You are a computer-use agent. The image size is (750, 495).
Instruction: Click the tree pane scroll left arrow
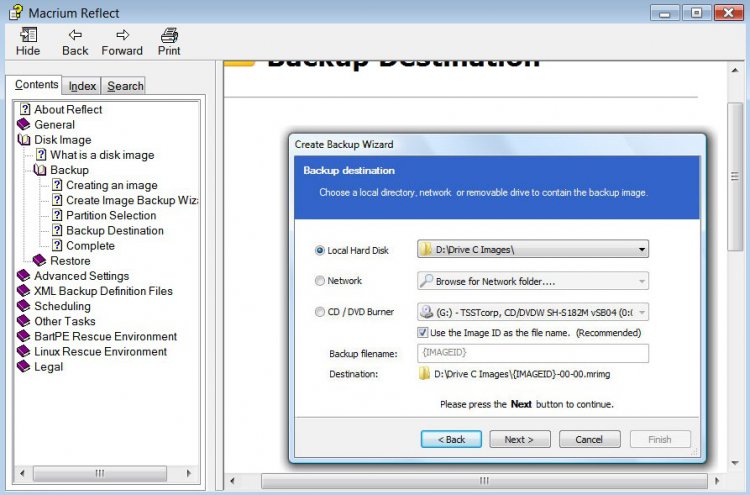(x=22, y=473)
